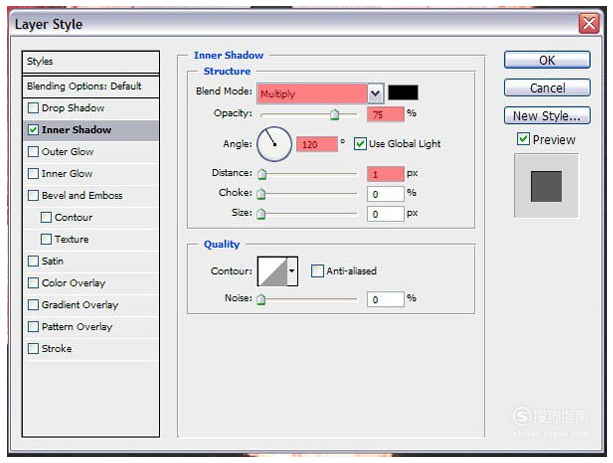Enable the Drop Shadow checkbox
Viewport: 613px width, 463px height.
point(33,108)
